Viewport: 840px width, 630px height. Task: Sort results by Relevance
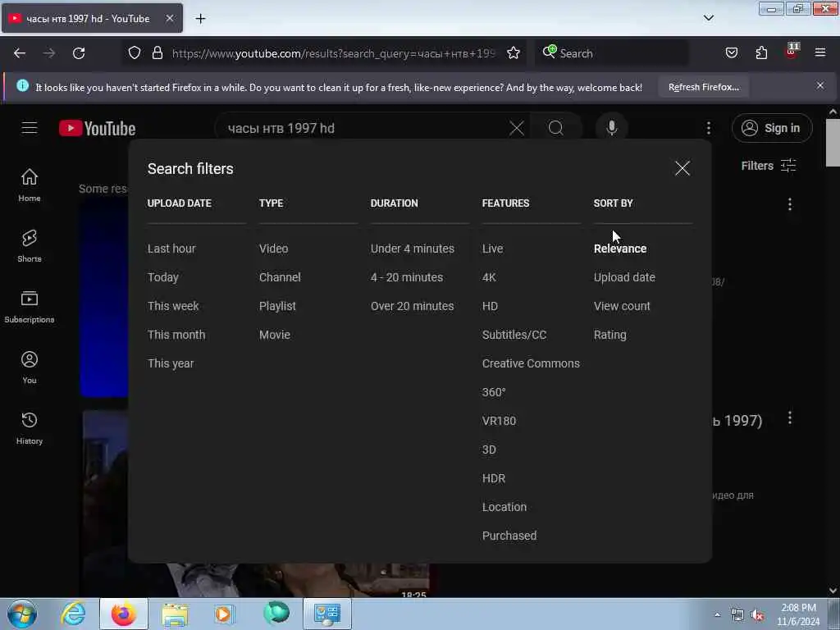click(620, 249)
